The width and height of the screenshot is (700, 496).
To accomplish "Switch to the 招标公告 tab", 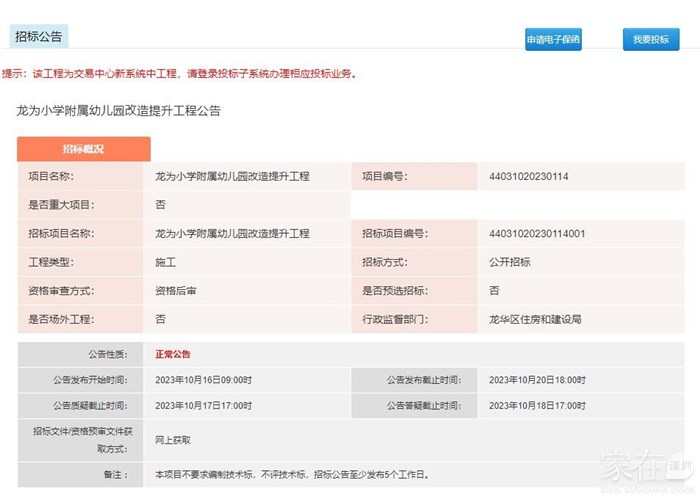I will (38, 37).
